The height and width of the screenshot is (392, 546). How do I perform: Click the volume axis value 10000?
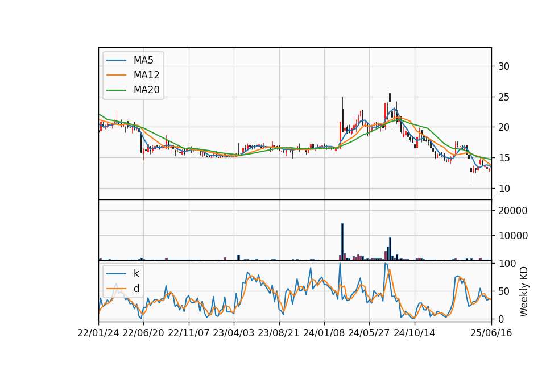pos(513,236)
